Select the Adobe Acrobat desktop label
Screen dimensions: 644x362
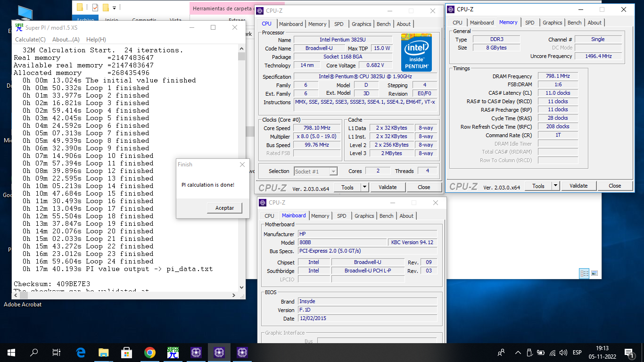(x=23, y=304)
